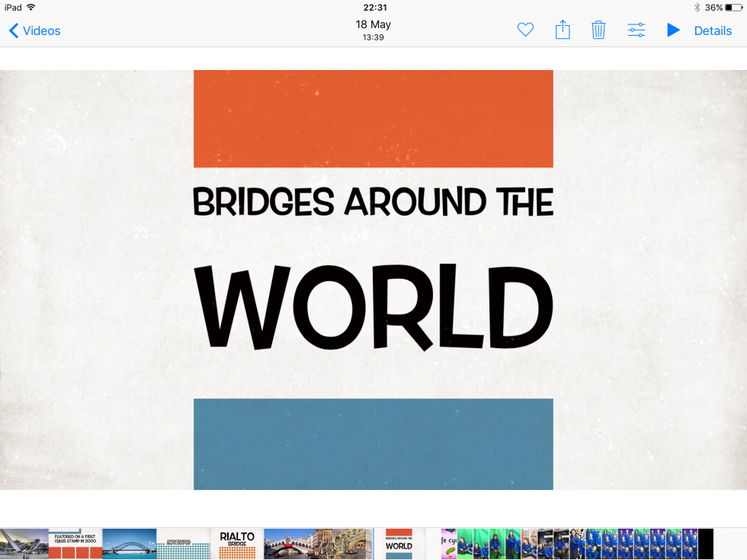747x560 pixels.
Task: Tap the back chevron arrow
Action: pos(13,31)
